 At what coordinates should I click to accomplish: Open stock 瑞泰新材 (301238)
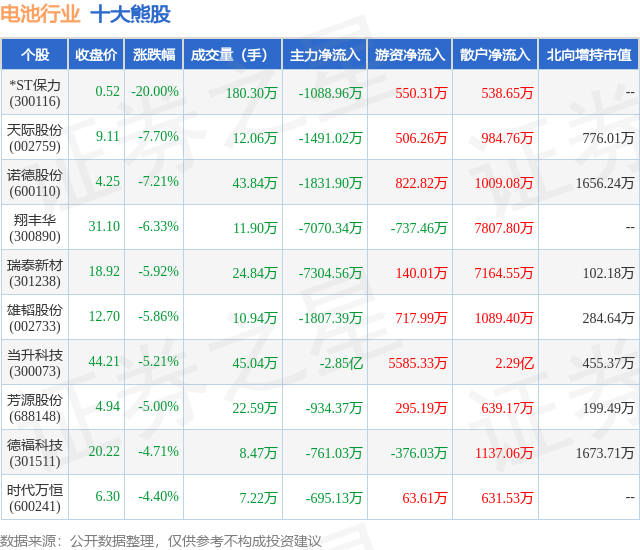pyautogui.click(x=35, y=273)
